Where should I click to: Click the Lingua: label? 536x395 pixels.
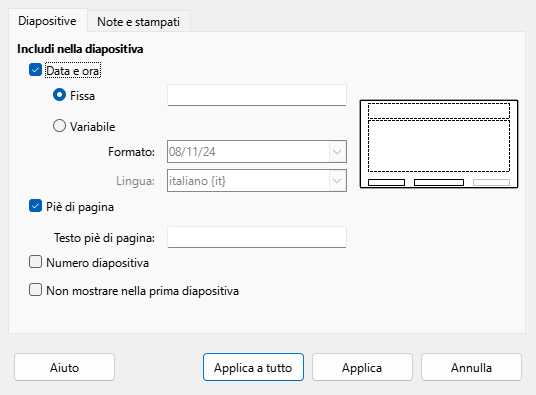pos(135,181)
